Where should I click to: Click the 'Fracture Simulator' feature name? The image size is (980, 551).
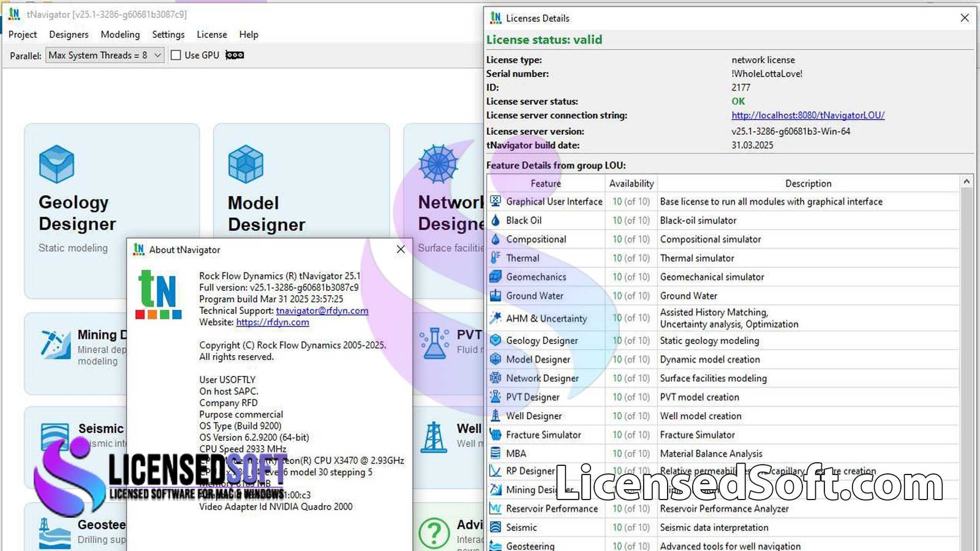click(543, 435)
